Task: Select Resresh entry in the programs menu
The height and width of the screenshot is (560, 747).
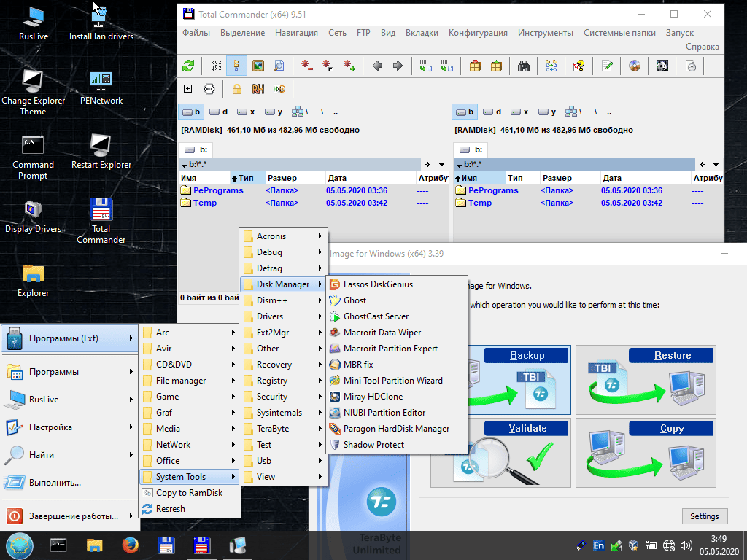Action: point(190,509)
